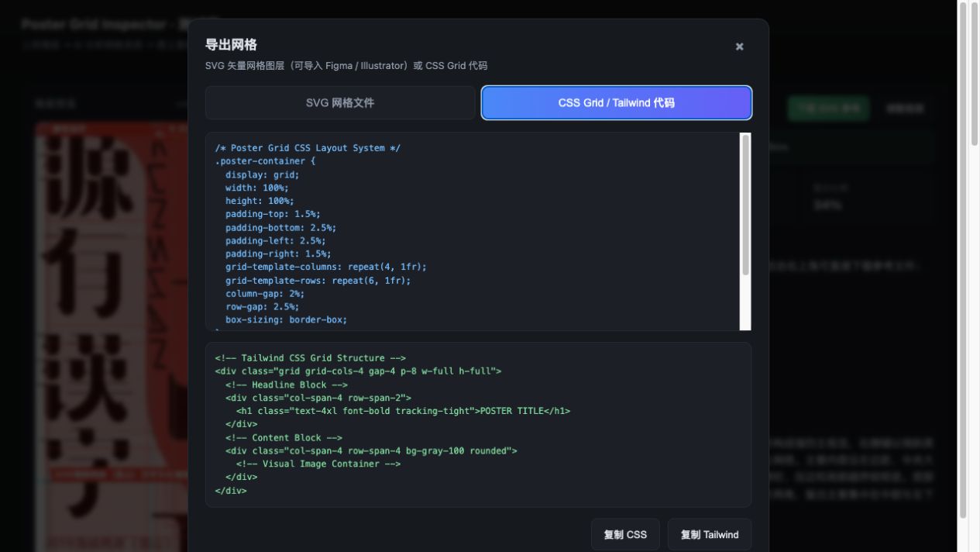Click the column-gap: 2% line
Image resolution: width=980 pixels, height=552 pixels.
click(265, 294)
